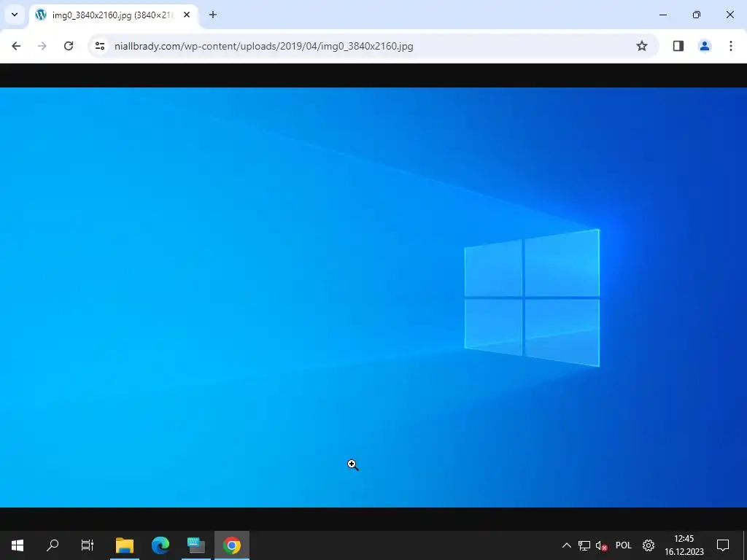
Task: Zoom into the Windows wallpaper image
Action: [x=373, y=297]
